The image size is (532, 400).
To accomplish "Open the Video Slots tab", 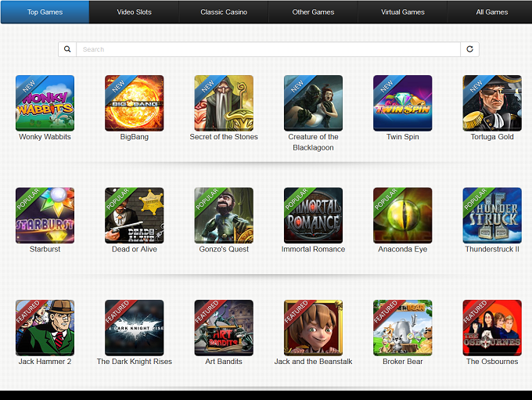I will [135, 13].
